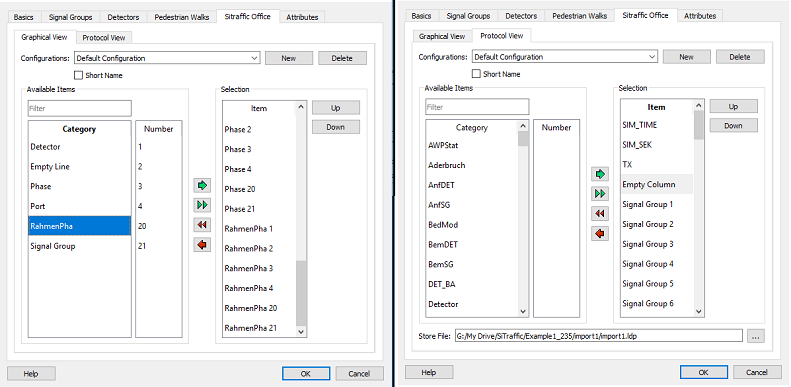The height and width of the screenshot is (387, 791).
Task: Click Cancel in the right dialog
Action: click(x=757, y=372)
